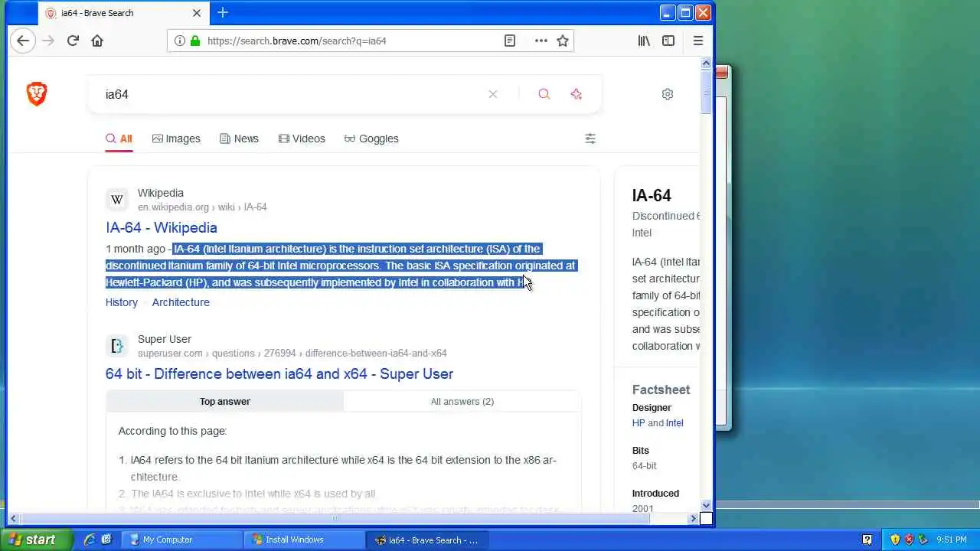Clear the ia64 search query
Screen dimensions: 980x551
(493, 94)
